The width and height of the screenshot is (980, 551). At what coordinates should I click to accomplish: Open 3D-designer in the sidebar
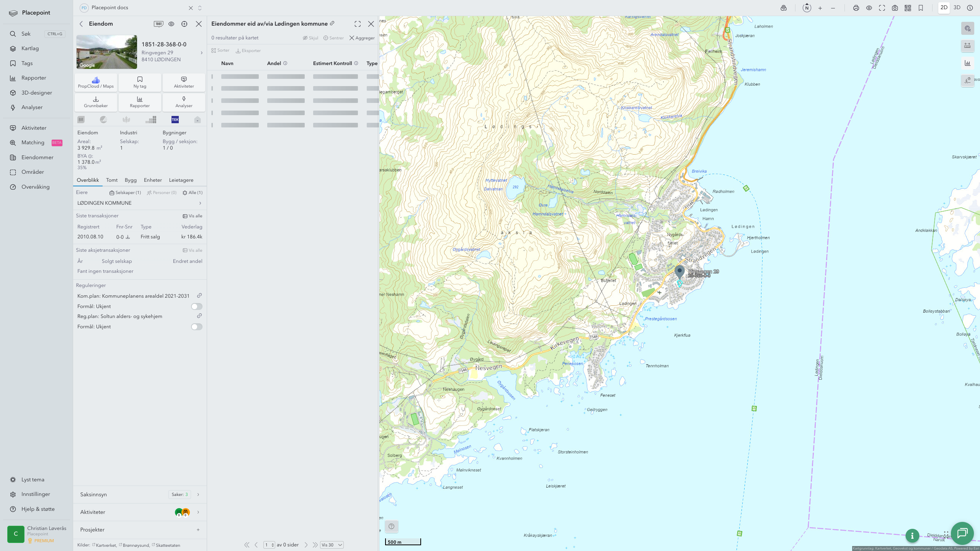click(x=36, y=93)
